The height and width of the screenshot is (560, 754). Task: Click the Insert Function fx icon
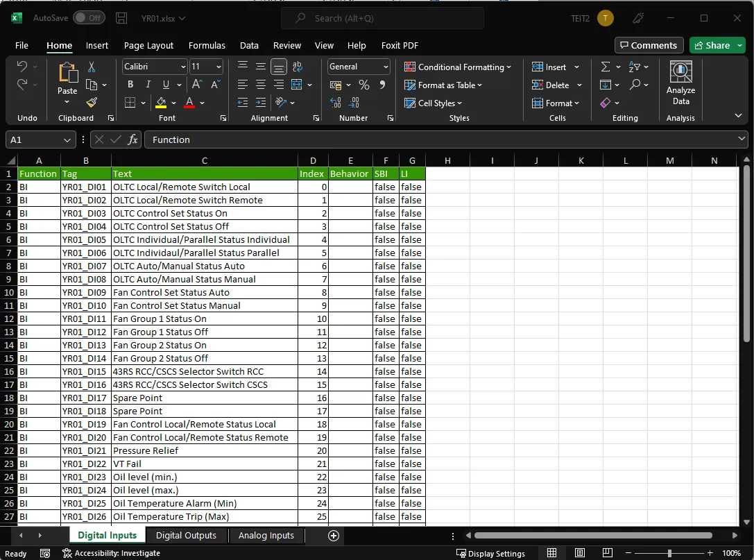132,139
